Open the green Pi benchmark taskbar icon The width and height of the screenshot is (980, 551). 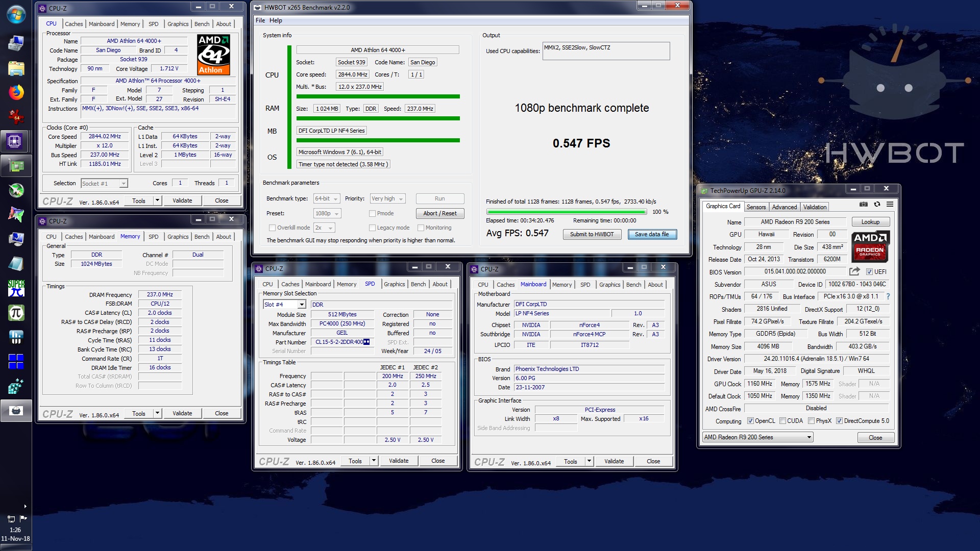pos(16,313)
